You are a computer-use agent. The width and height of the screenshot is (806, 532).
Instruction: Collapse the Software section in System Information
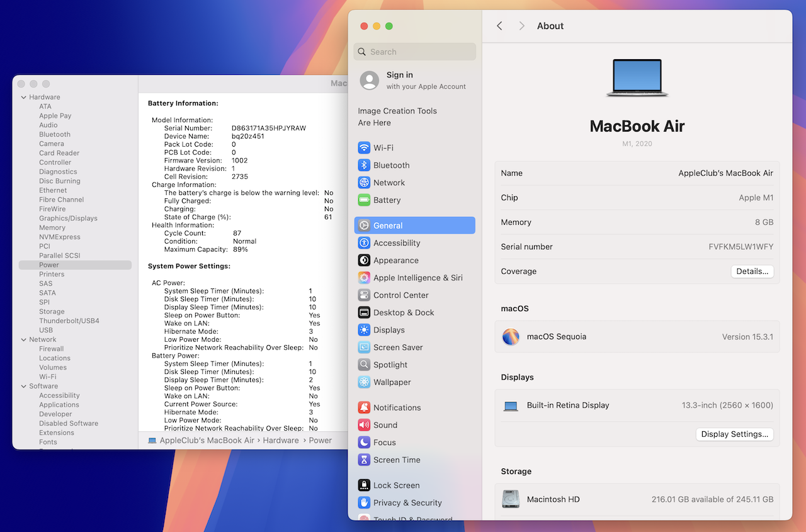pos(24,387)
